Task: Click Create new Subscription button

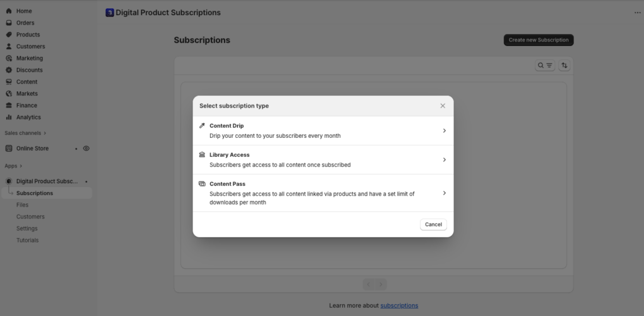Action: 538,40
